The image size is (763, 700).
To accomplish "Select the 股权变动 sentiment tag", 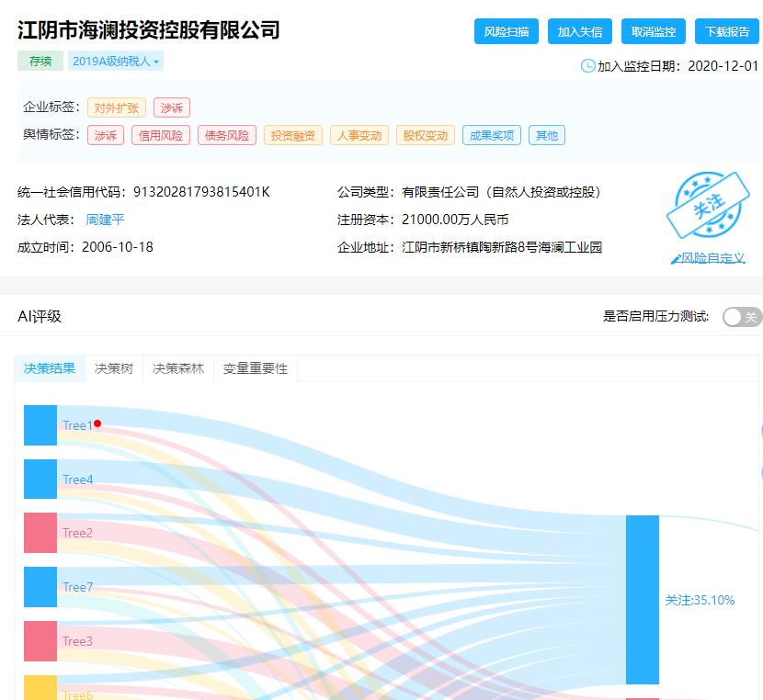I will tap(425, 135).
